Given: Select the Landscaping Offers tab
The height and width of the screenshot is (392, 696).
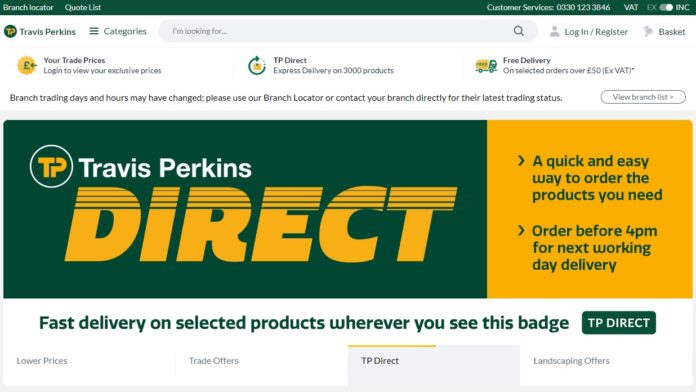Looking at the screenshot, I should pos(571,360).
